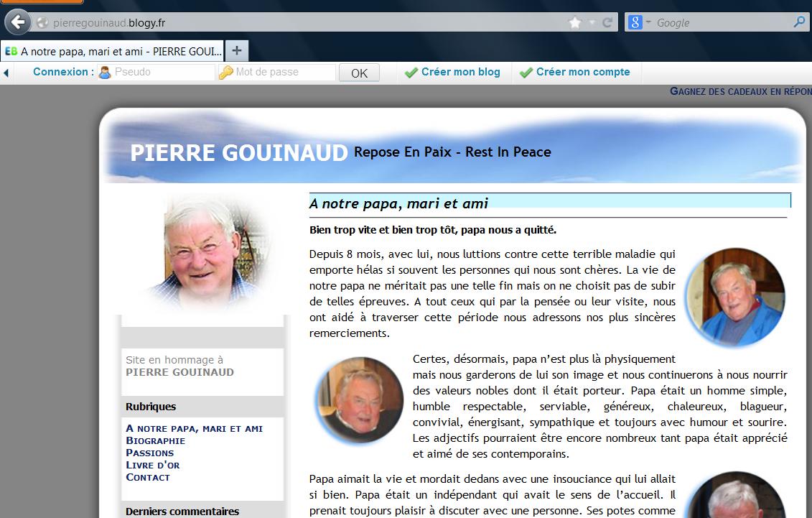Viewport: 812px width, 518px height.
Task: Click the PIERRE GOUINAUD blog title
Action: [x=239, y=153]
